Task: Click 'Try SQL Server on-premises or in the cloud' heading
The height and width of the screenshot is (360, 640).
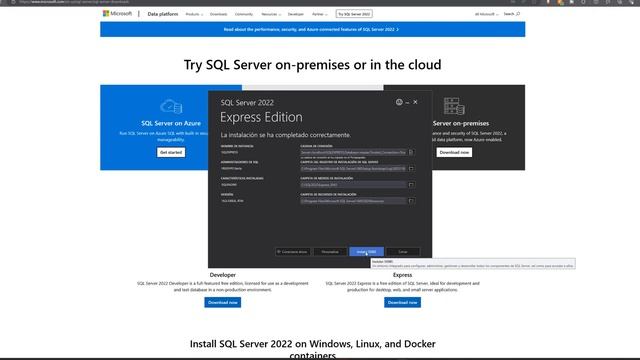Action: point(312,64)
